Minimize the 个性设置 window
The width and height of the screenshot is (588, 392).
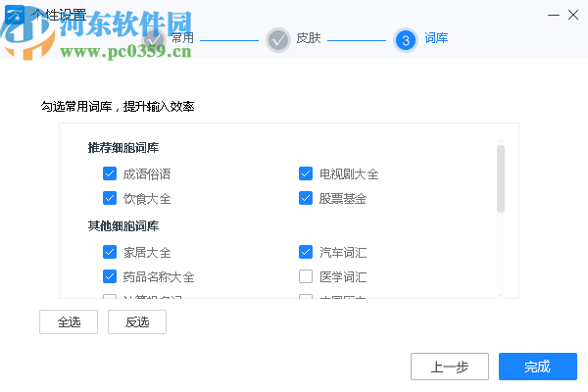pyautogui.click(x=554, y=15)
